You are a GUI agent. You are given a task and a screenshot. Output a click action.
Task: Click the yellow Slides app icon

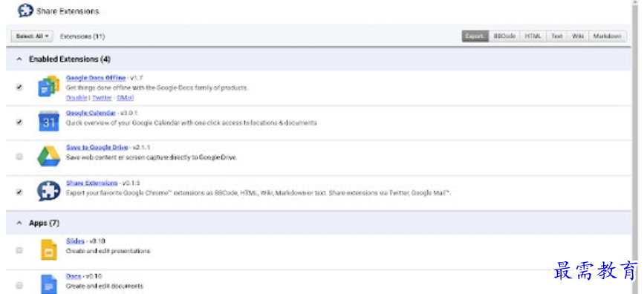(x=48, y=249)
